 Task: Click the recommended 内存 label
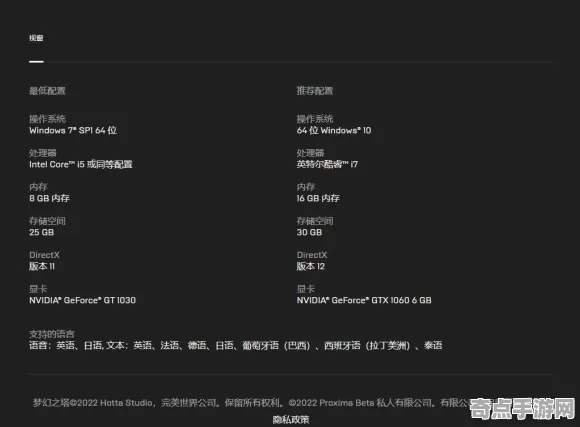pos(306,187)
